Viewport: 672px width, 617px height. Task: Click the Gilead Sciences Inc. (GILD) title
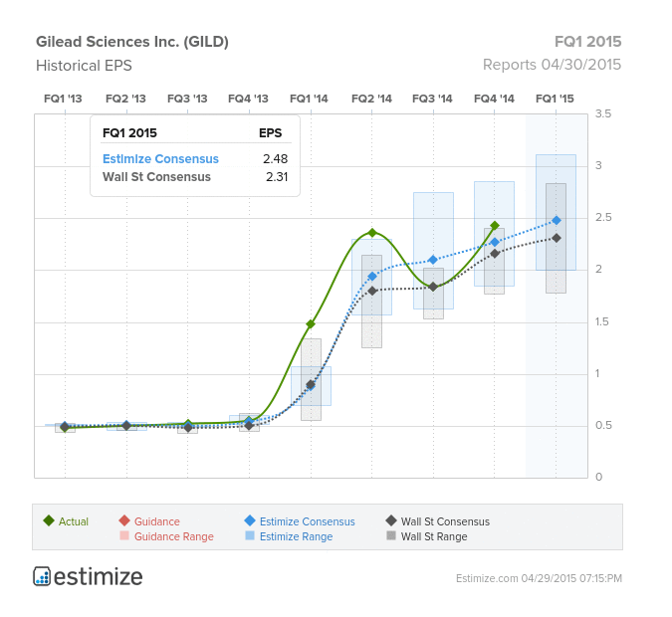(x=132, y=42)
